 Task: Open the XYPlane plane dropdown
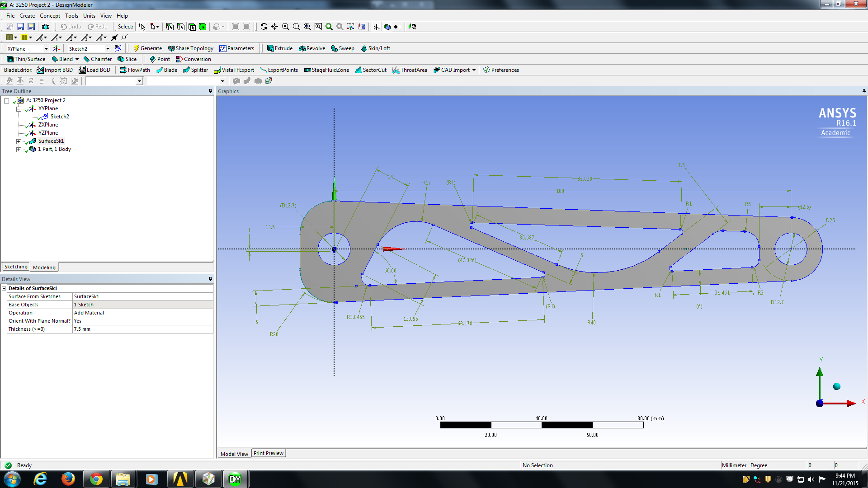tap(46, 49)
